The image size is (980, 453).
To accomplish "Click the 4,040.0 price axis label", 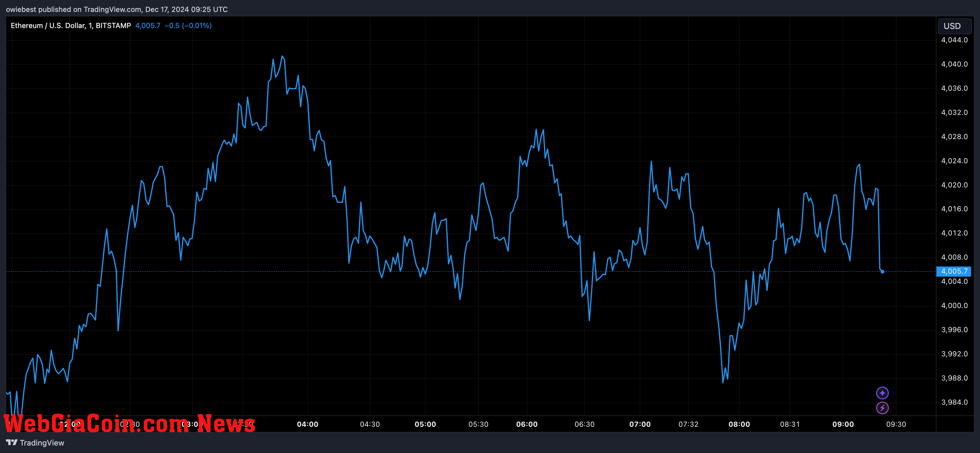I will point(954,64).
